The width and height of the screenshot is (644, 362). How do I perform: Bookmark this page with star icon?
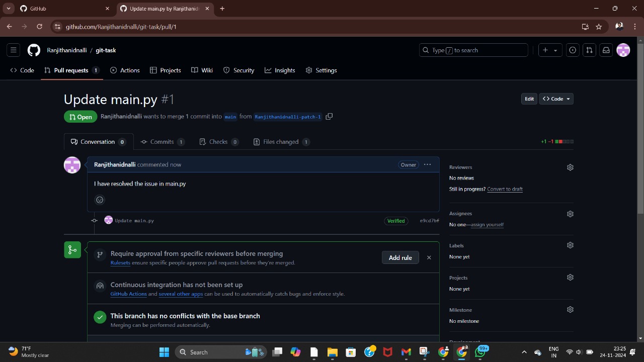coord(599,27)
